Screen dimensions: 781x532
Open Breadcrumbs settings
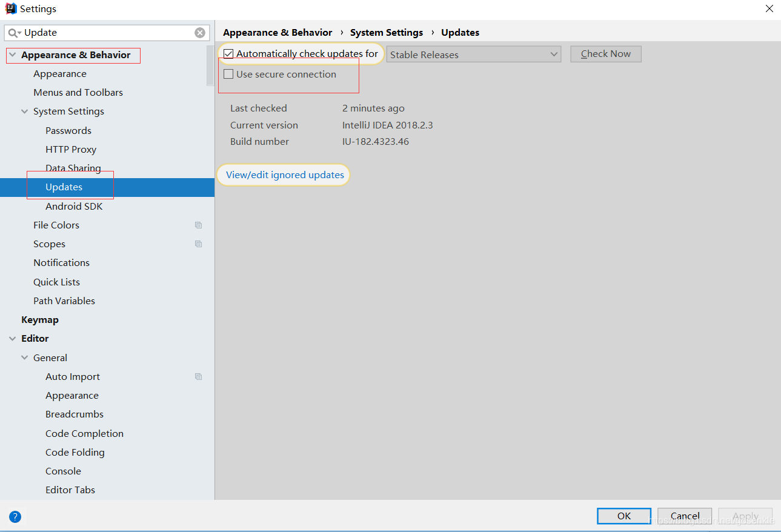tap(75, 414)
